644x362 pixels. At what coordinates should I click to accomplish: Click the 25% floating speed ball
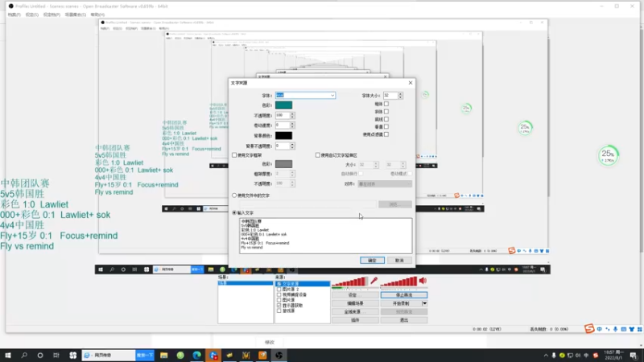pyautogui.click(x=608, y=155)
